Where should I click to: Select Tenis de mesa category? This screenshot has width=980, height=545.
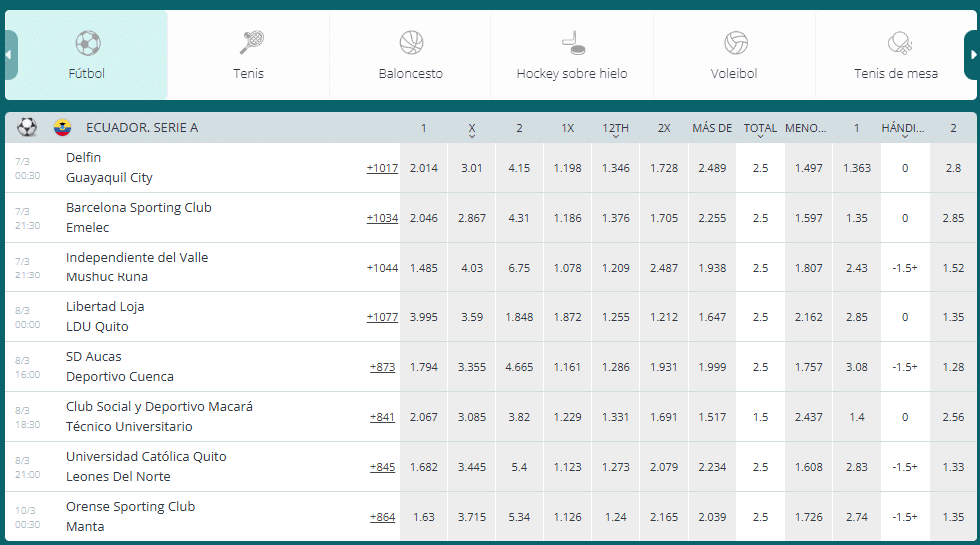point(896,55)
